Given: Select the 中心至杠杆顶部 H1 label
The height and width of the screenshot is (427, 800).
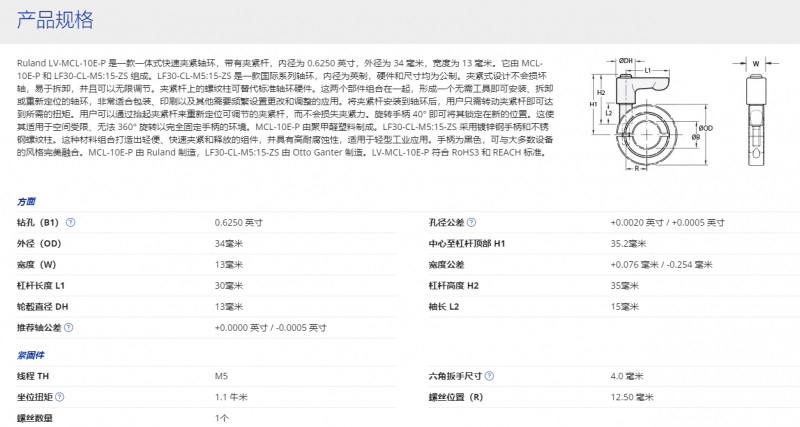Looking at the screenshot, I should point(467,243).
